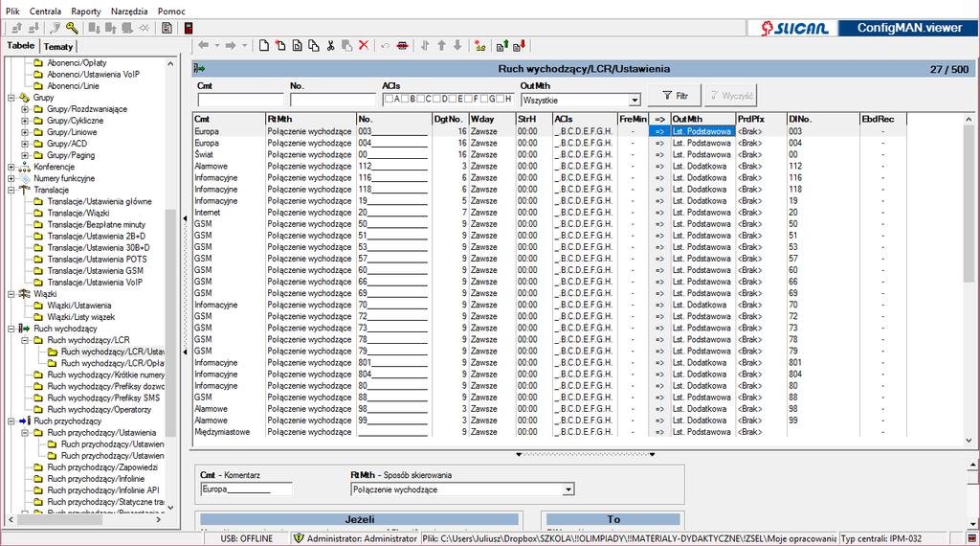Image resolution: width=980 pixels, height=546 pixels.
Task: Click the sort up-down arrows icon
Action: (425, 46)
